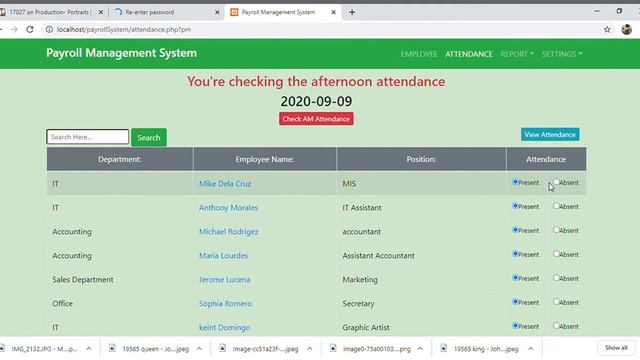Set Maria Lourdes to Absent
Viewport: 640px width, 360px height.
pos(556,254)
